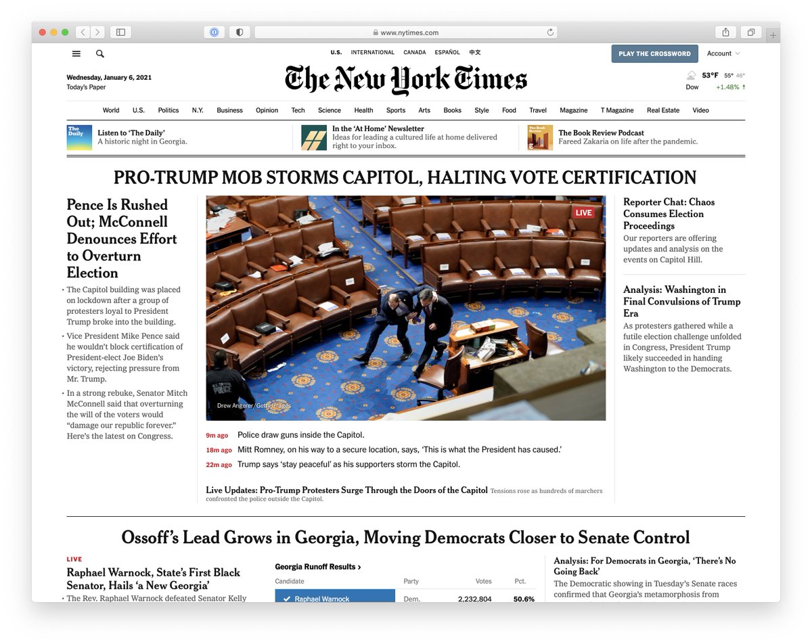This screenshot has height=644, width=812.
Task: Show the tab overview
Action: point(751,32)
